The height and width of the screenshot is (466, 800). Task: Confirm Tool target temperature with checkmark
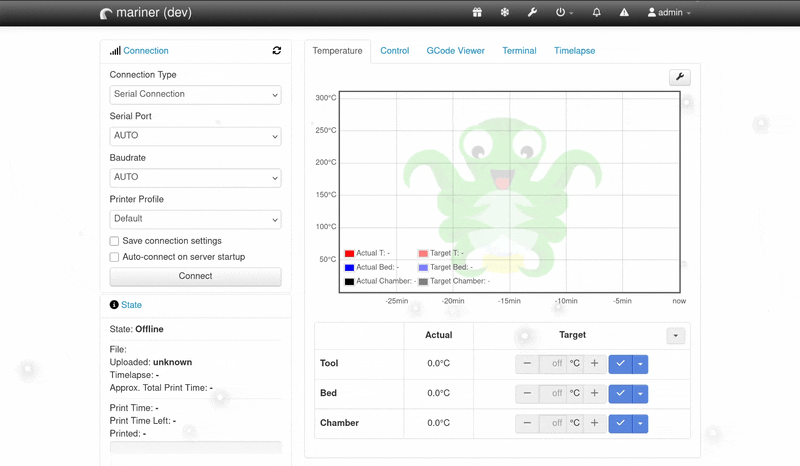pos(620,364)
